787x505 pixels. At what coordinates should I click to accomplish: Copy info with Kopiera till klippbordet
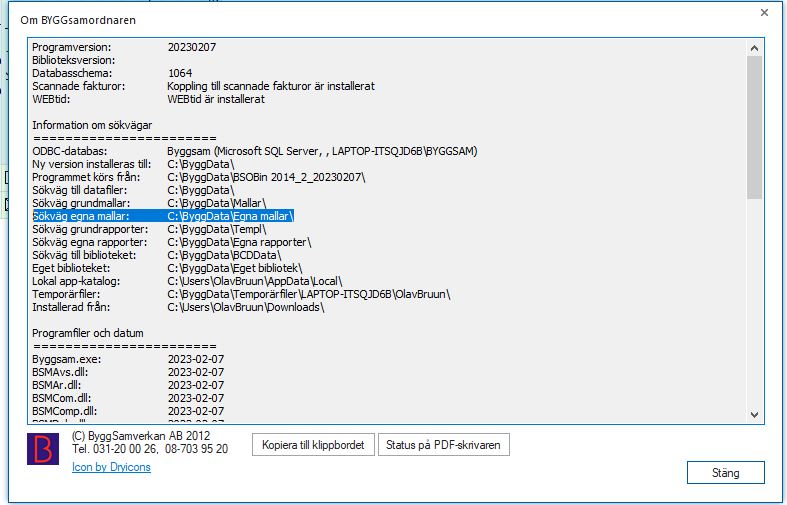click(313, 445)
